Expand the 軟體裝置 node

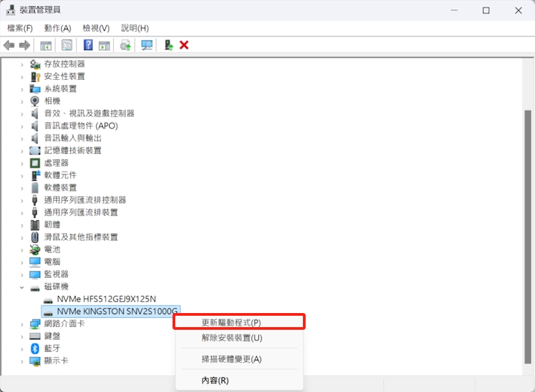pyautogui.click(x=22, y=188)
